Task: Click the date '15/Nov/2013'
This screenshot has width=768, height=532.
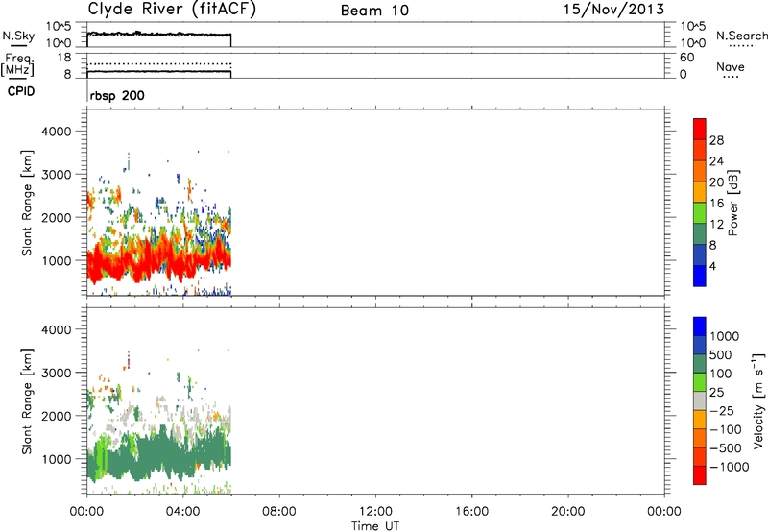Action: click(x=613, y=10)
